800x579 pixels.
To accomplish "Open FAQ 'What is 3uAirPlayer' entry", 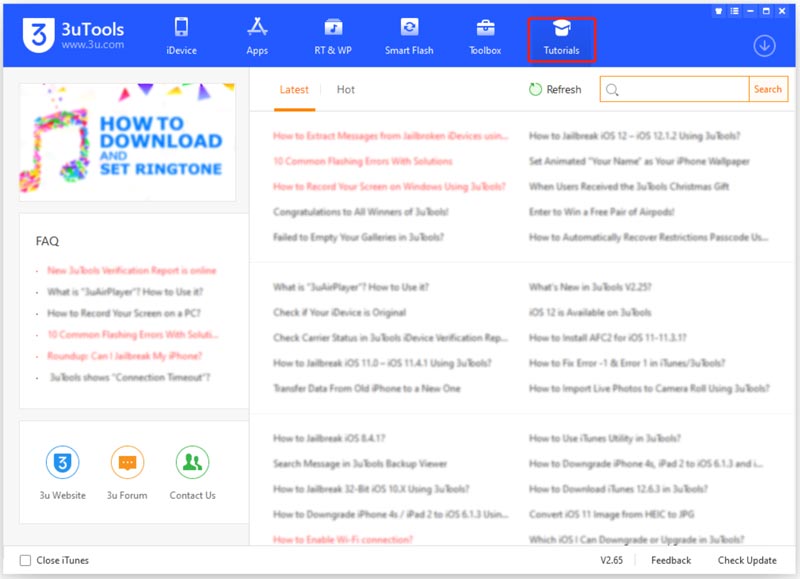I will point(125,292).
